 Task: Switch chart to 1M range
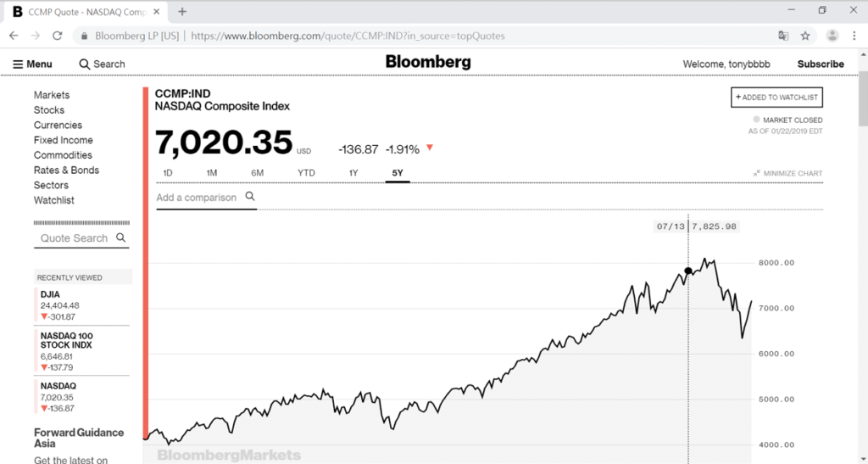click(211, 173)
